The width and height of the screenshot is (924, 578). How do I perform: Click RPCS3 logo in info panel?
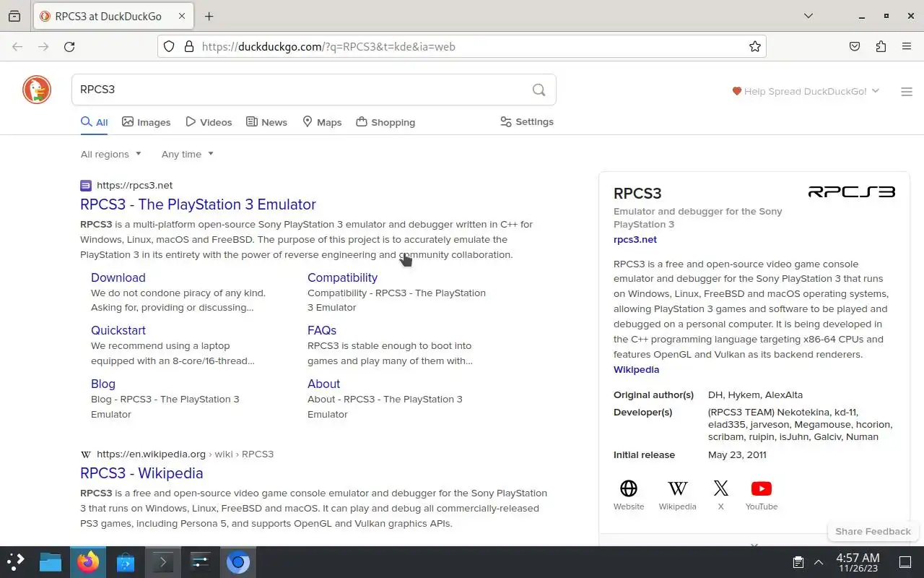coord(852,192)
